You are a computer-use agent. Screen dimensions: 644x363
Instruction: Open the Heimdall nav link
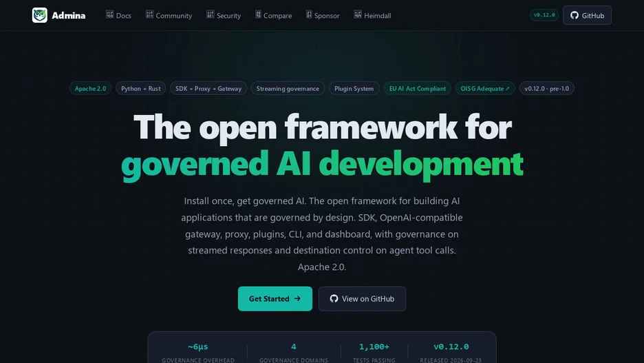[x=378, y=16]
